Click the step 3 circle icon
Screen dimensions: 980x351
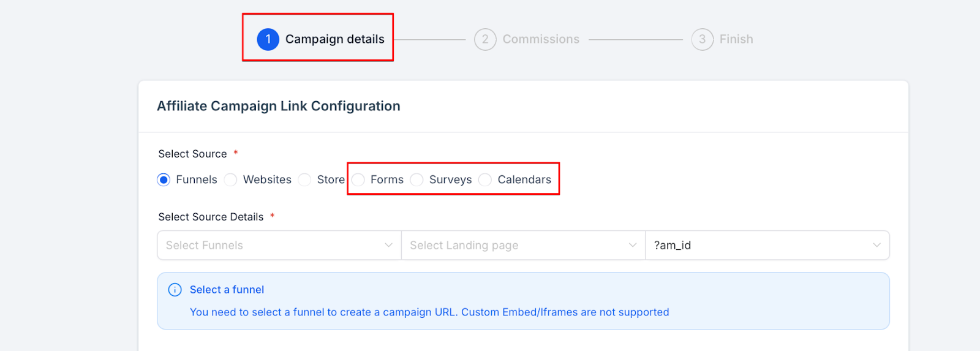tap(702, 39)
